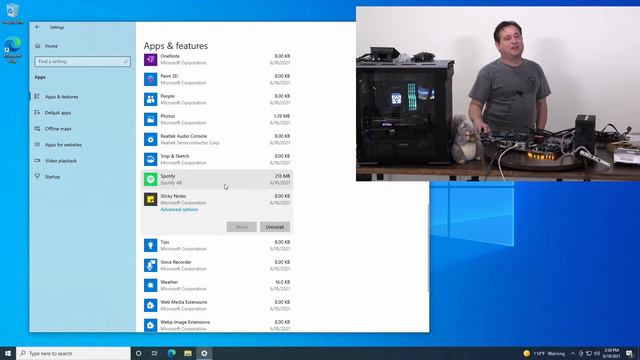Click the Apps & features page heading
The width and height of the screenshot is (640, 360).
tap(176, 46)
